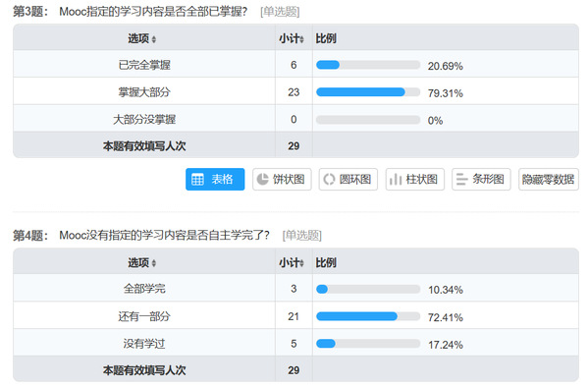Toggle 隐藏零数据 hide zero data
Image resolution: width=588 pixels, height=387 pixels.
click(549, 180)
